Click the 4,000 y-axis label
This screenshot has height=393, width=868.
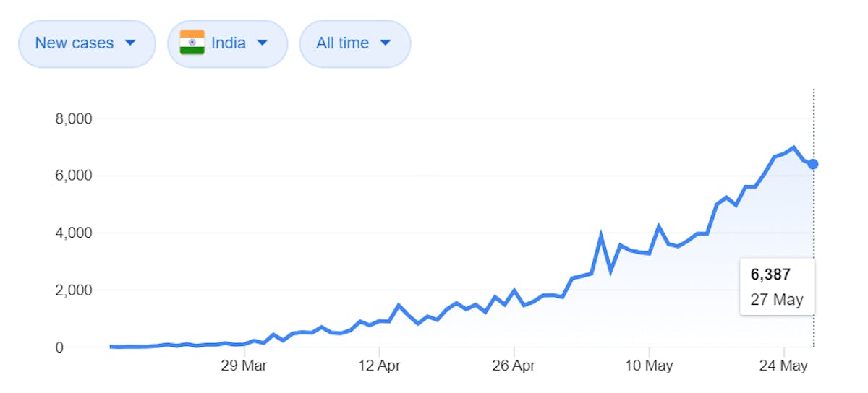[x=75, y=233]
